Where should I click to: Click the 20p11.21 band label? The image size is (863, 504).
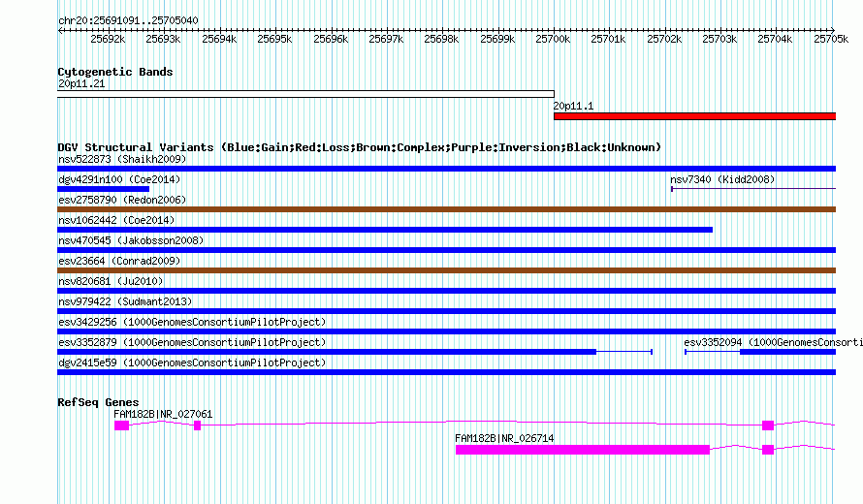tap(81, 84)
